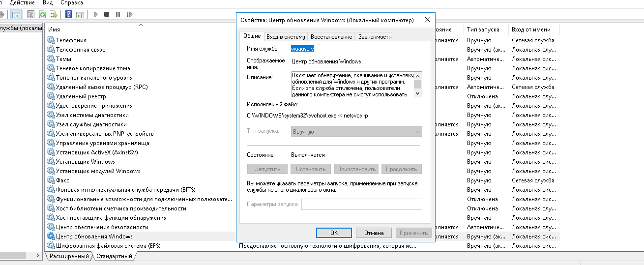
Task: Click the gear icon of Центр обеспечения безопасности
Action: click(x=51, y=227)
